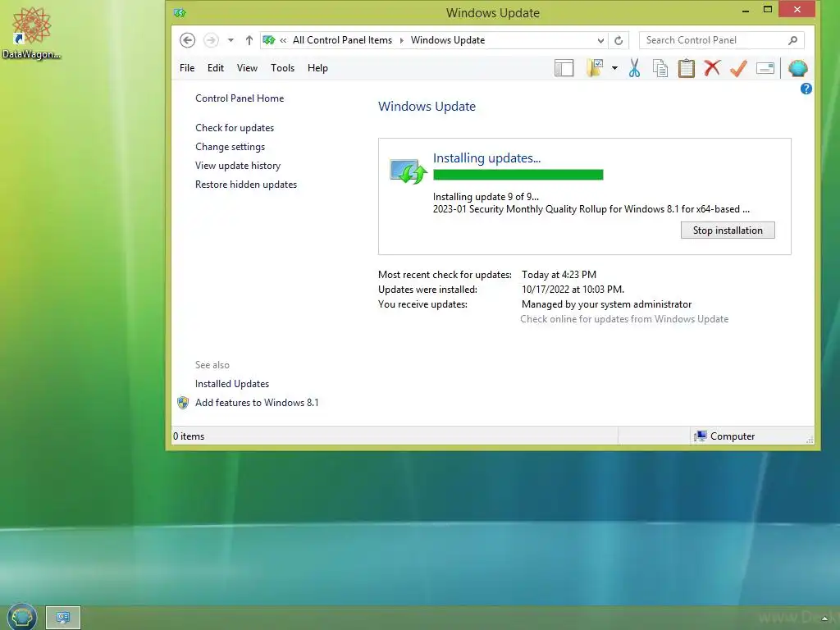Image resolution: width=840 pixels, height=630 pixels.
Task: Click the Control Panel taskbar button
Action: click(x=63, y=618)
